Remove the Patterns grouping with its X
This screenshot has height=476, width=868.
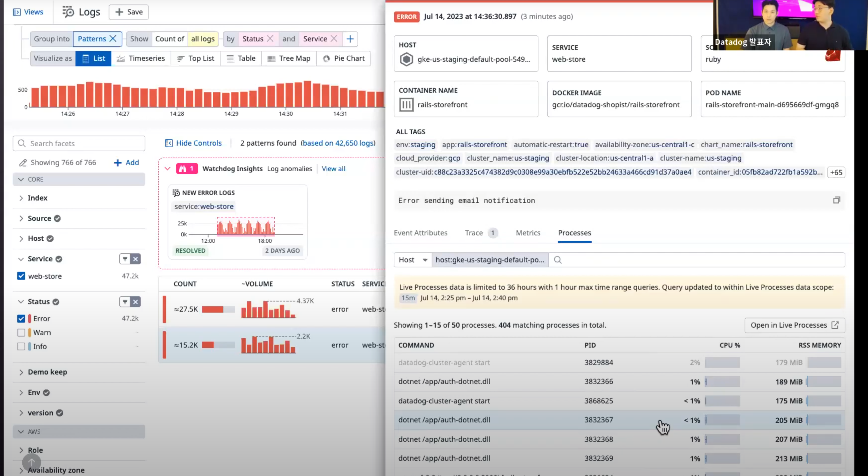point(113,39)
